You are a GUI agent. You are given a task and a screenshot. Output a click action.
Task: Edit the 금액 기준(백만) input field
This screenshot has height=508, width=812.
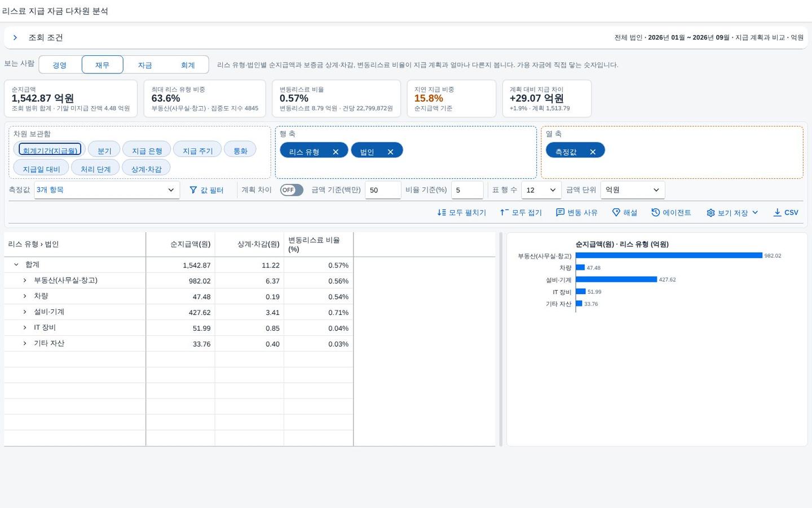pos(383,190)
